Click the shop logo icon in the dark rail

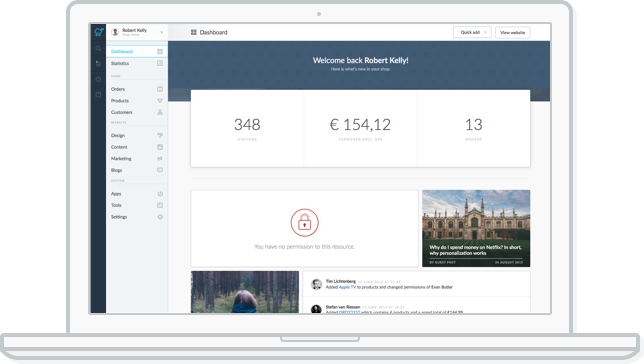coord(99,32)
